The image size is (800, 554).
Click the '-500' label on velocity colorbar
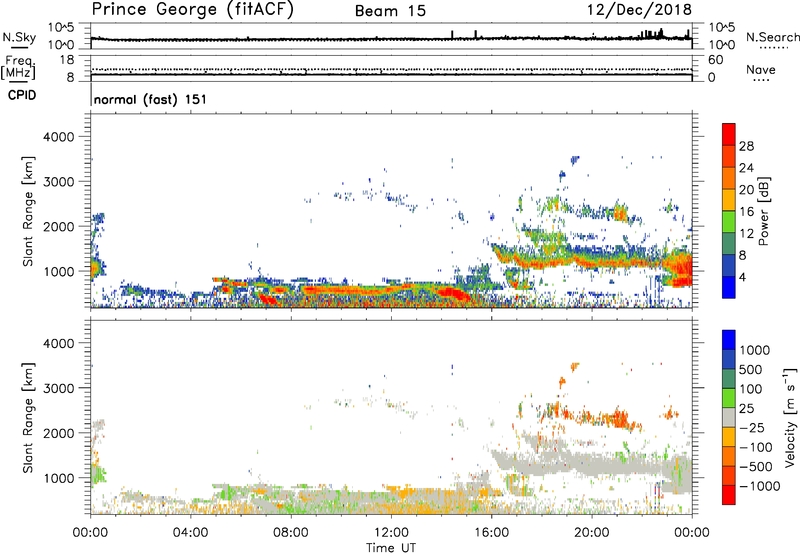[756, 467]
